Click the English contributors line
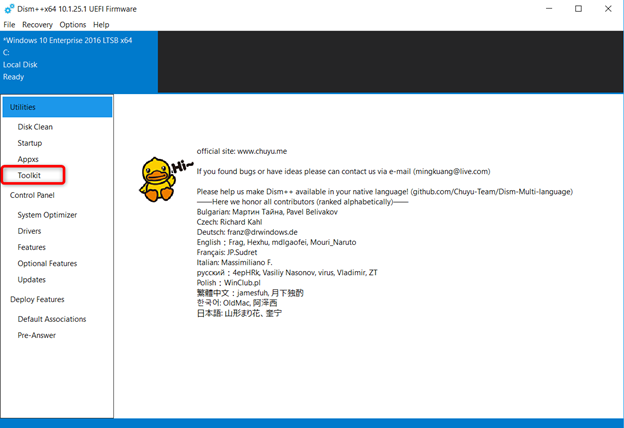 [277, 242]
